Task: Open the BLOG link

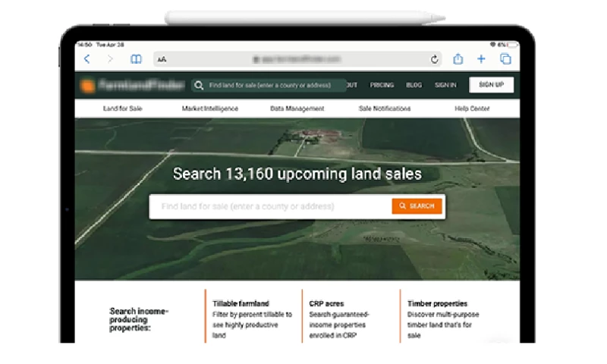Action: point(414,85)
